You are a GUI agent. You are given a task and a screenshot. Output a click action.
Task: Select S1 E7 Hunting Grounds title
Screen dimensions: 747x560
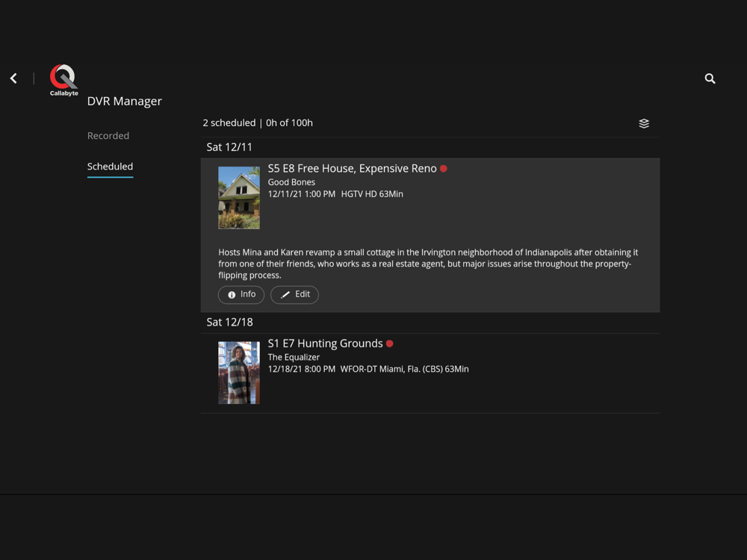tap(326, 343)
